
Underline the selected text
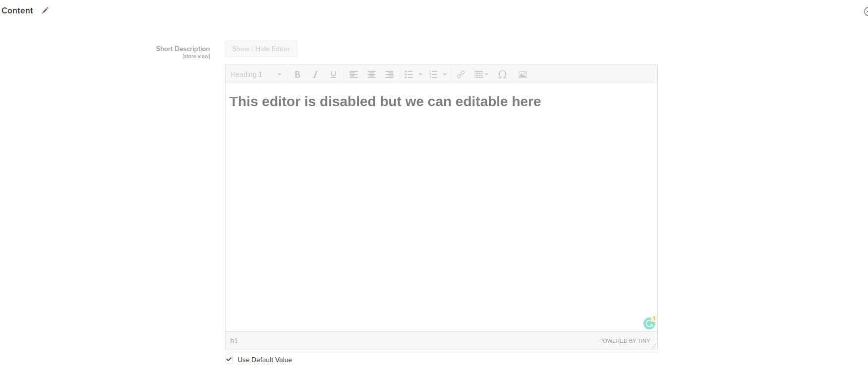333,74
